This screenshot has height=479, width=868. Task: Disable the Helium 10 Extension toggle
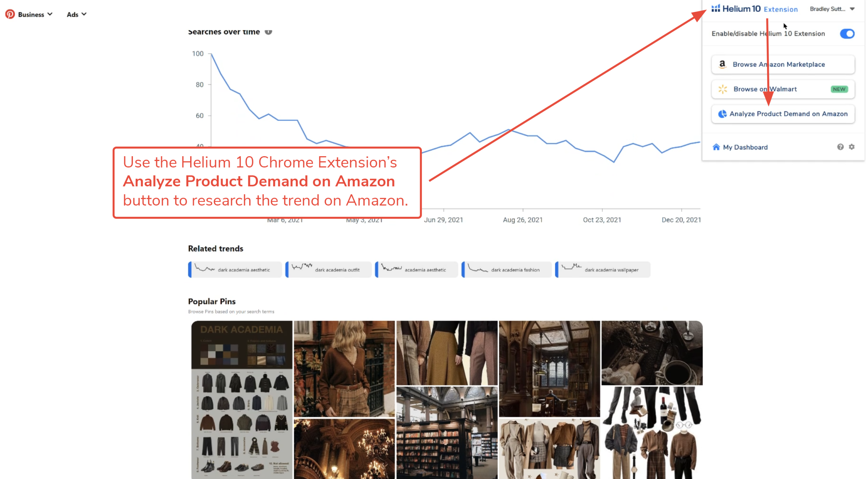[847, 34]
